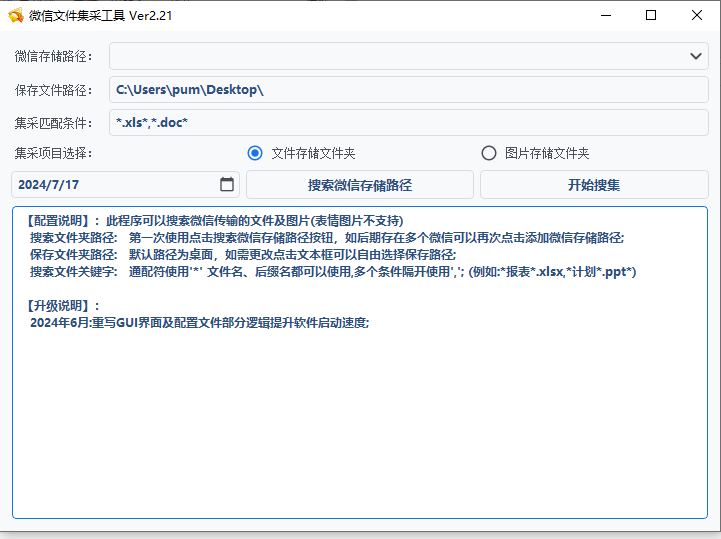Click the 集采匹配条件 field showing *.xls*,*.doc*
The image size is (721, 539).
(408, 123)
